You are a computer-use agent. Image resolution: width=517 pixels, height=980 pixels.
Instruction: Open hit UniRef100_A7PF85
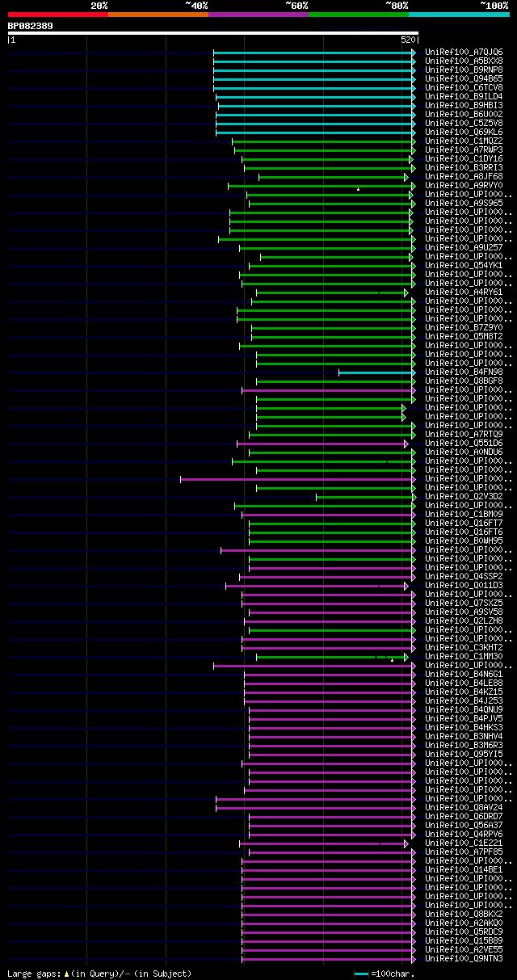[464, 852]
